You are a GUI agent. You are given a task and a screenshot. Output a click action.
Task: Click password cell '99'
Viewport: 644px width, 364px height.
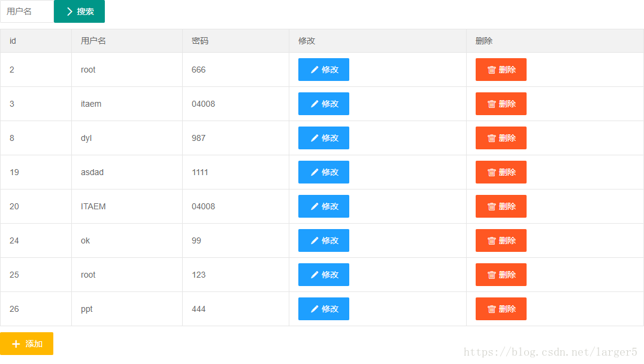(x=236, y=240)
